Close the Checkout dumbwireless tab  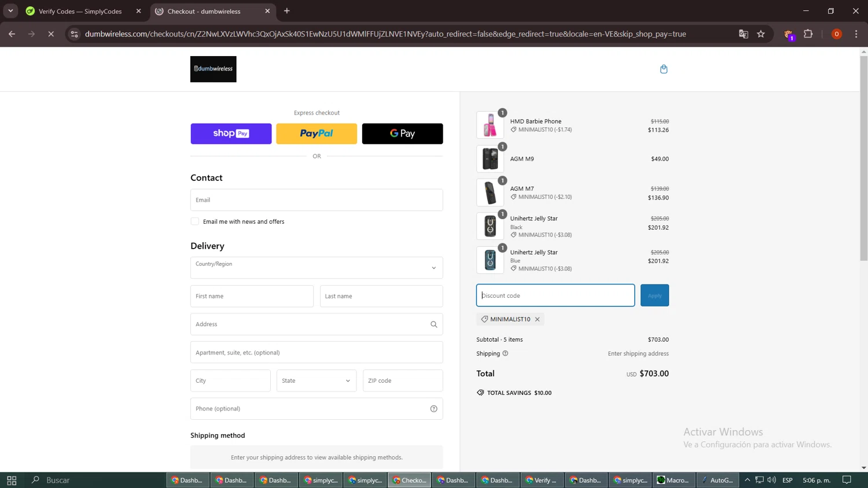(267, 11)
